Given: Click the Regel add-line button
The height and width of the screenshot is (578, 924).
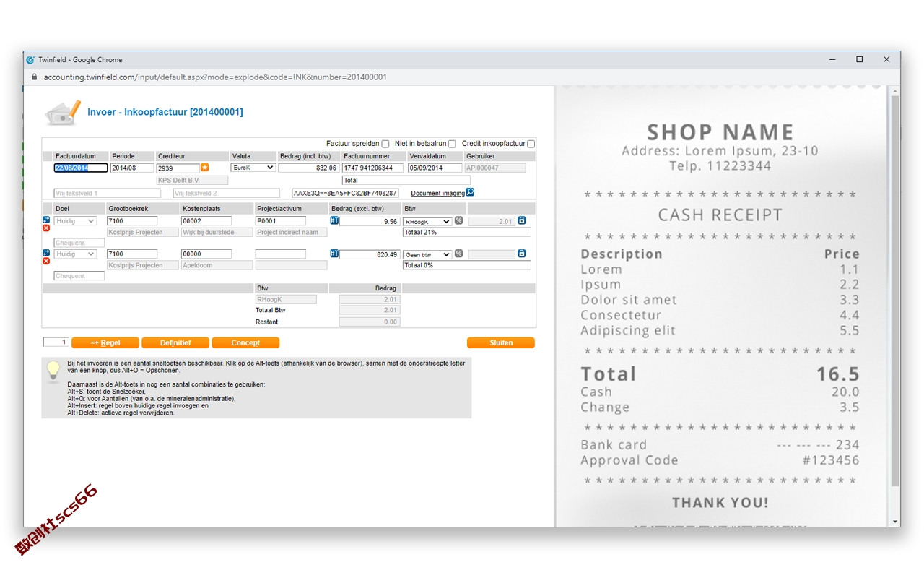Looking at the screenshot, I should pos(105,343).
